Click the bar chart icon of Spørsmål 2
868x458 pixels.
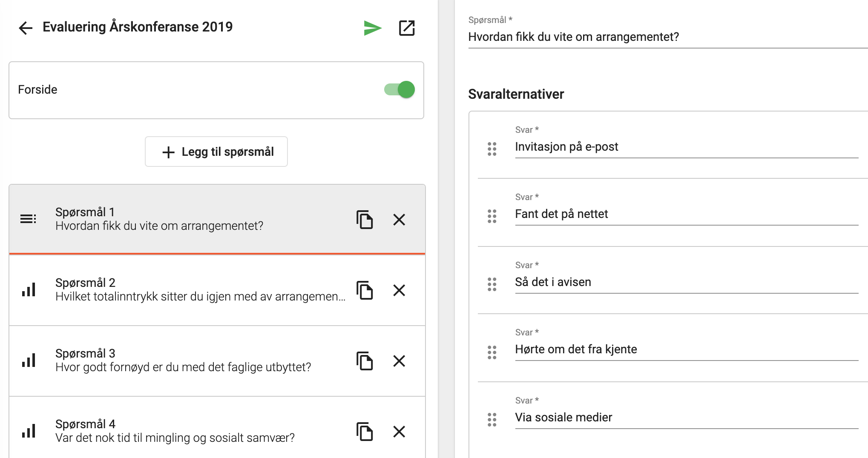pyautogui.click(x=29, y=290)
